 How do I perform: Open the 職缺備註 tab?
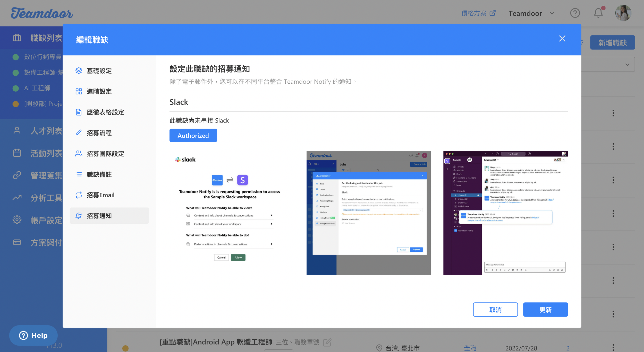point(109,174)
